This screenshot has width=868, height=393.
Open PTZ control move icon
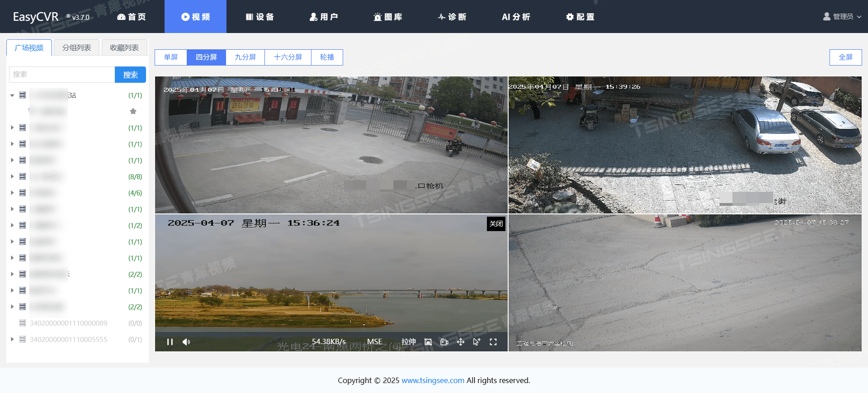461,342
